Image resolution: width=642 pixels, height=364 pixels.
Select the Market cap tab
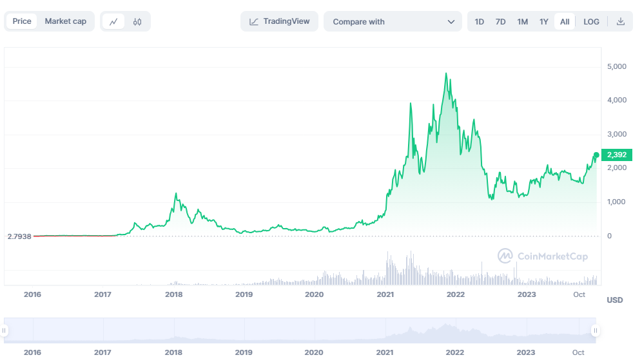(x=66, y=21)
